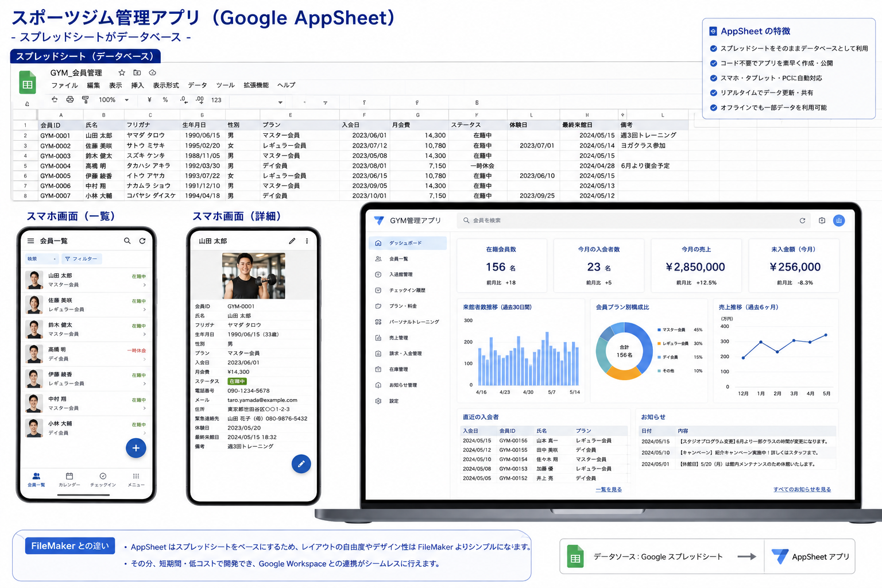Click the refresh icon in the dashboard search bar
The height and width of the screenshot is (588, 882).
pos(803,220)
